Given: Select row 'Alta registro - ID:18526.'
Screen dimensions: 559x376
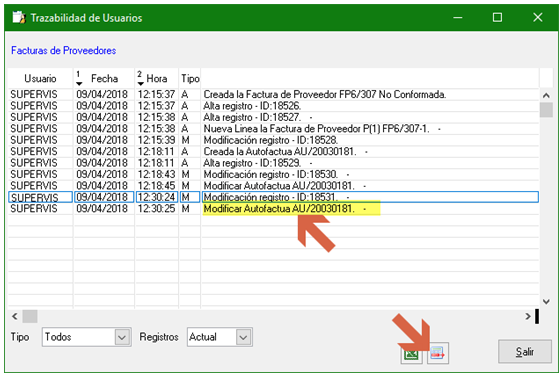Looking at the screenshot, I should pos(273,106).
